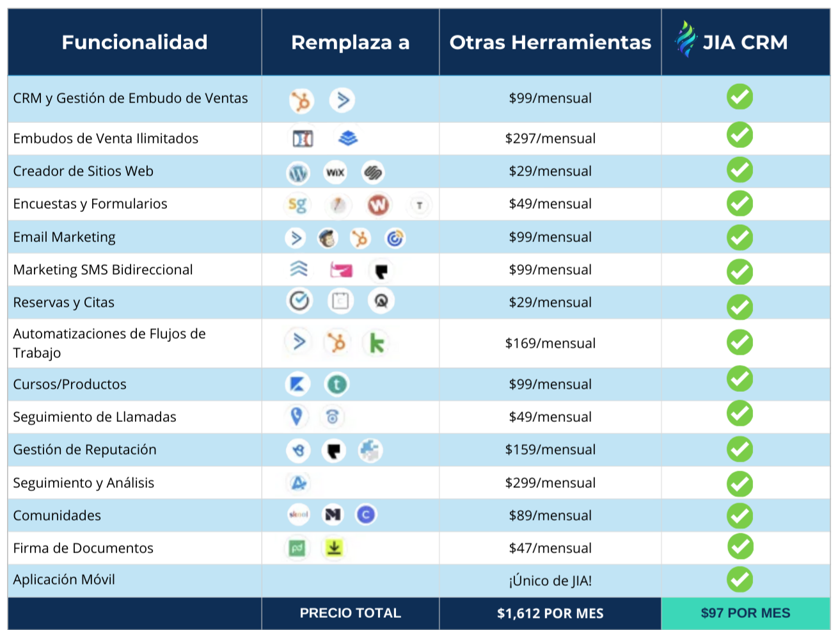The width and height of the screenshot is (840, 630).
Task: Select the Squarespace logo icon
Action: [x=372, y=172]
